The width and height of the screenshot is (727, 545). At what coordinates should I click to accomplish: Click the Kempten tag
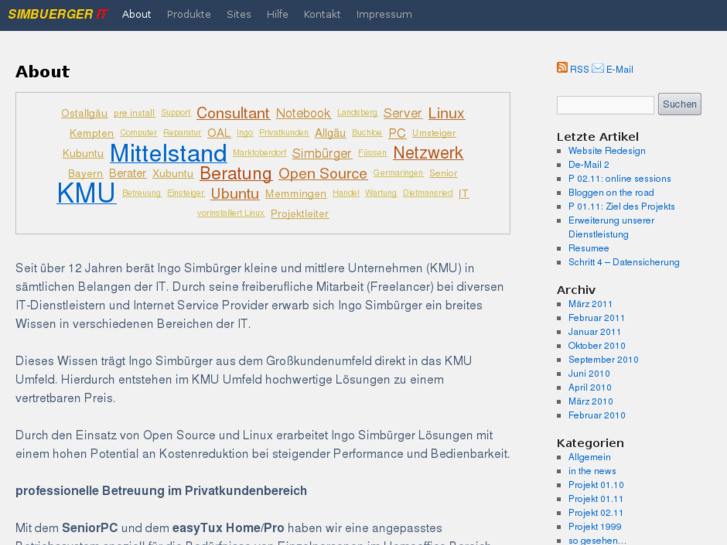coord(91,134)
